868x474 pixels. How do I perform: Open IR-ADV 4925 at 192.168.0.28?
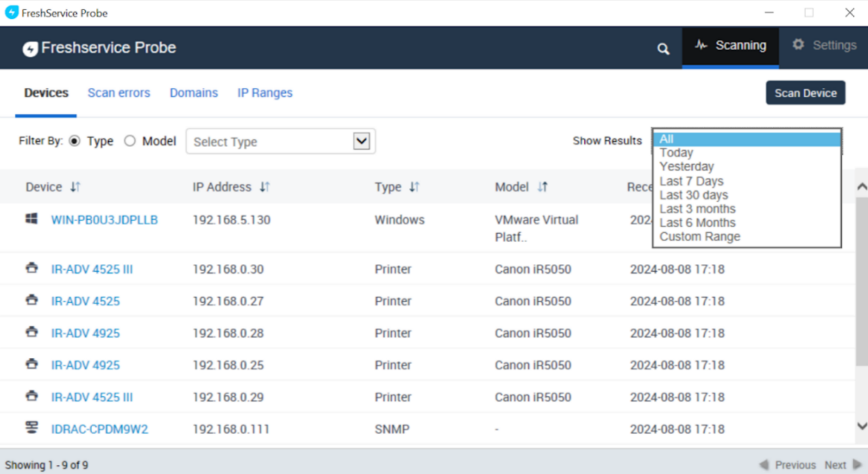[85, 333]
